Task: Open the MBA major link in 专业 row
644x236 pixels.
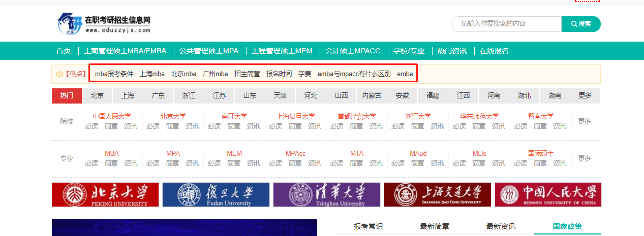Action: pyautogui.click(x=112, y=153)
